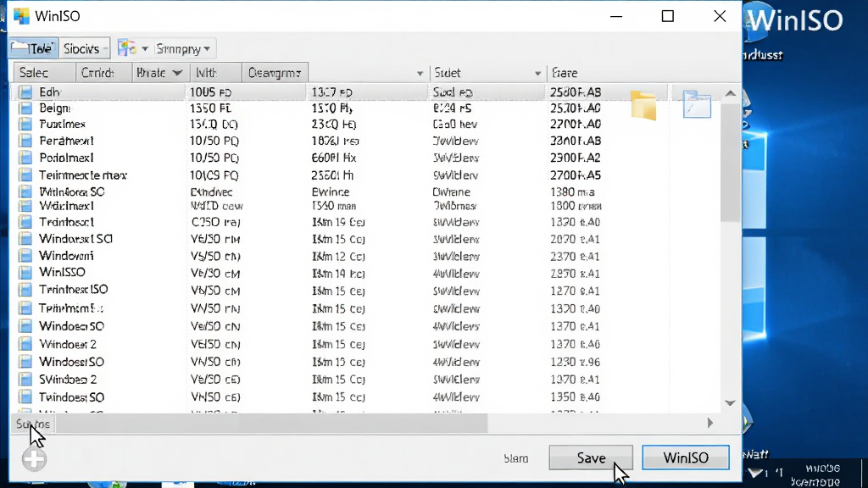Click the blue document folder icon at right
Screen dimensions: 868x488
[x=697, y=103]
